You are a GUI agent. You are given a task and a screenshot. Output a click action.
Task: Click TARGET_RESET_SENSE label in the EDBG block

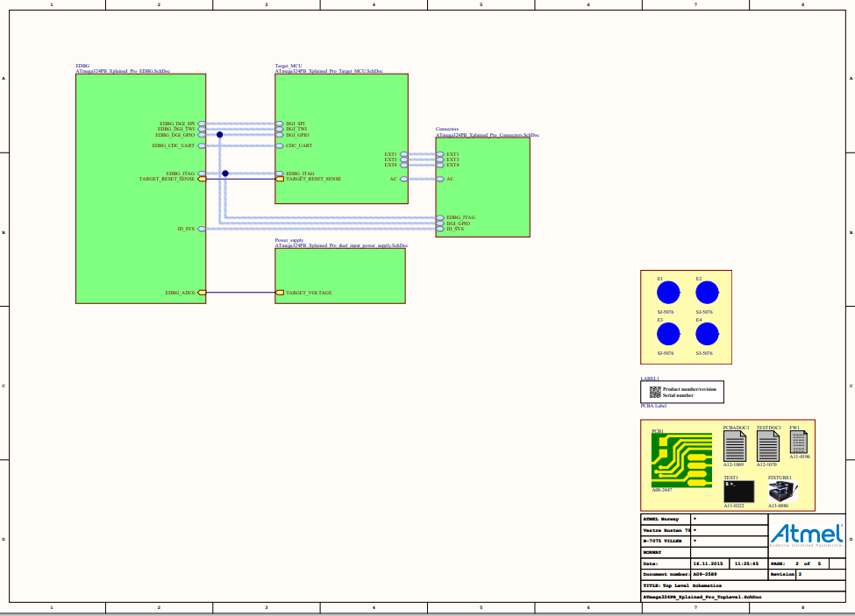click(167, 179)
